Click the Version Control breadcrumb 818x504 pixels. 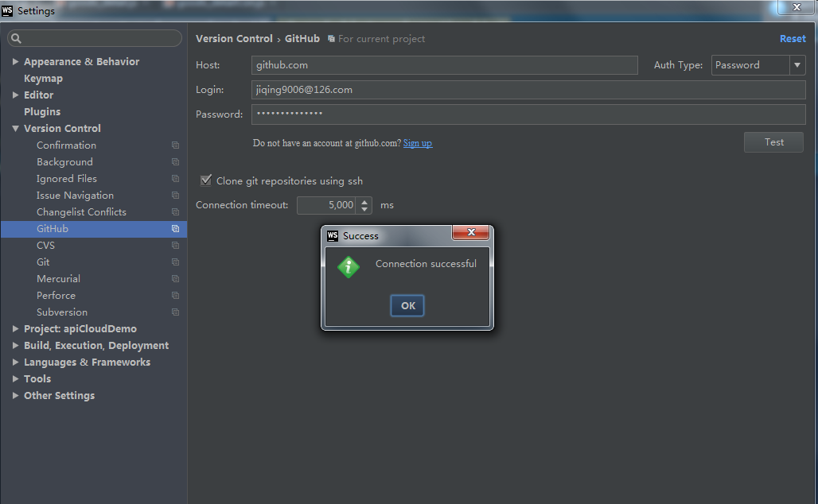pos(234,39)
